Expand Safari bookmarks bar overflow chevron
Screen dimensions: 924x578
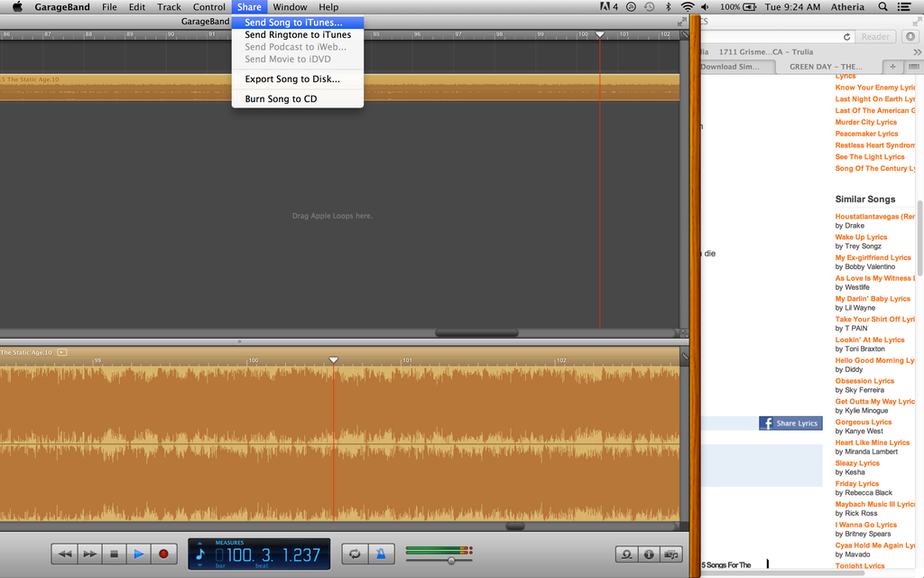(917, 51)
